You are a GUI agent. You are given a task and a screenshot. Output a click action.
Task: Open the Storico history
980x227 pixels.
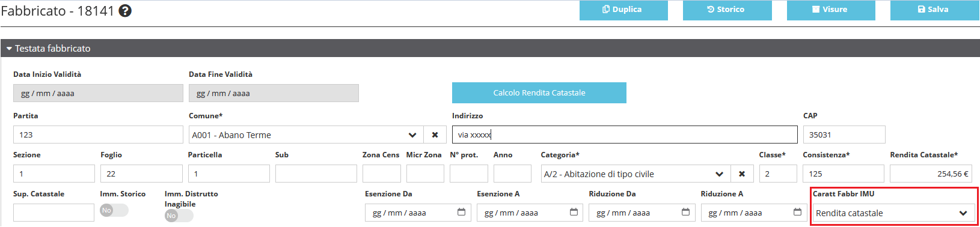click(x=727, y=10)
